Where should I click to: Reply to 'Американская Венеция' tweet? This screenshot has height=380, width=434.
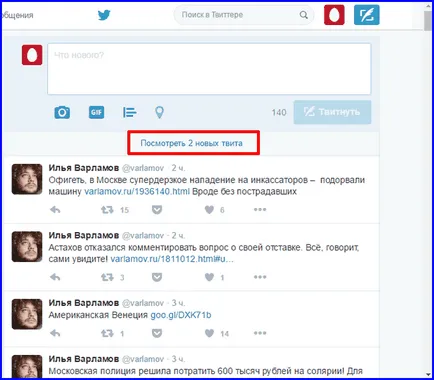click(x=55, y=333)
